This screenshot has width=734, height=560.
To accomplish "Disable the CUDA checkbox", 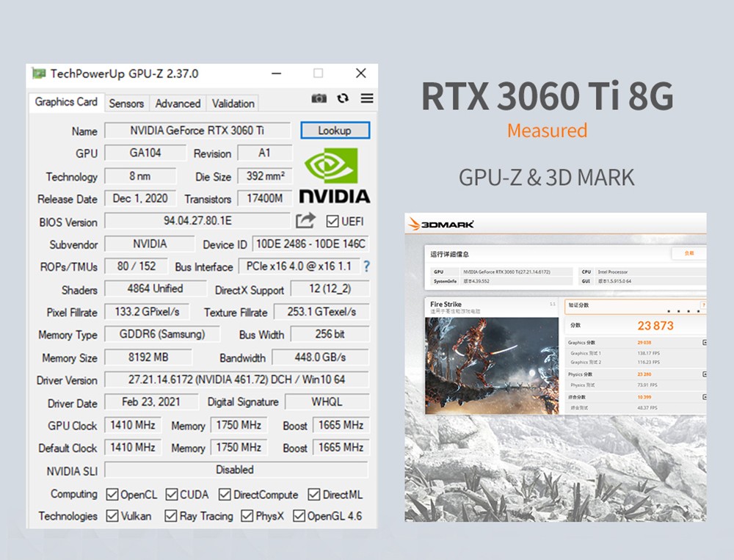I will point(171,494).
